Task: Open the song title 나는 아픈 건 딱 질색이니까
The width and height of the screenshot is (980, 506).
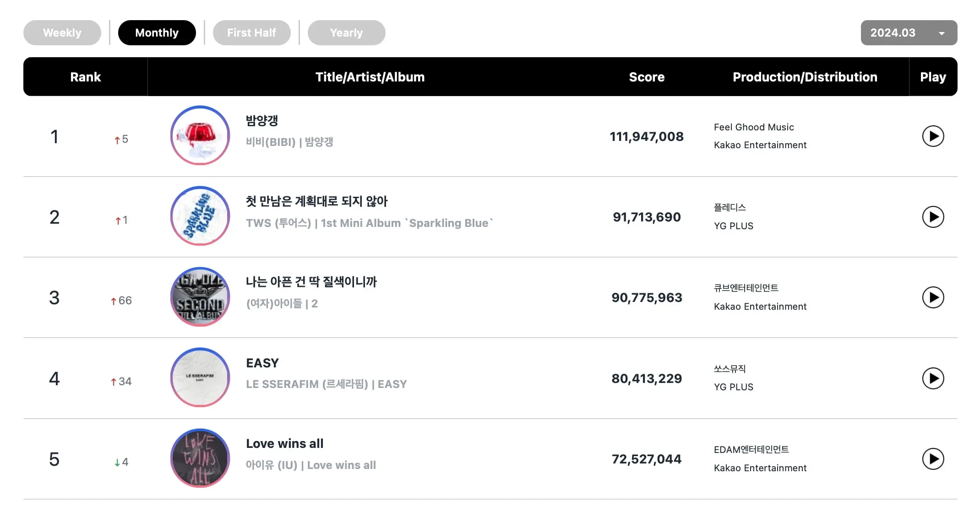Action: (x=311, y=282)
